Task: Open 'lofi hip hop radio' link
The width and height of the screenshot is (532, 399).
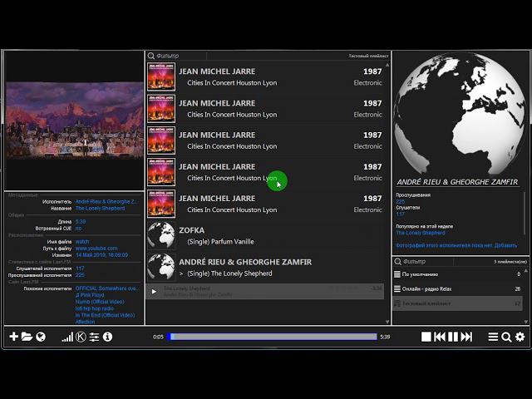Action: tap(95, 308)
